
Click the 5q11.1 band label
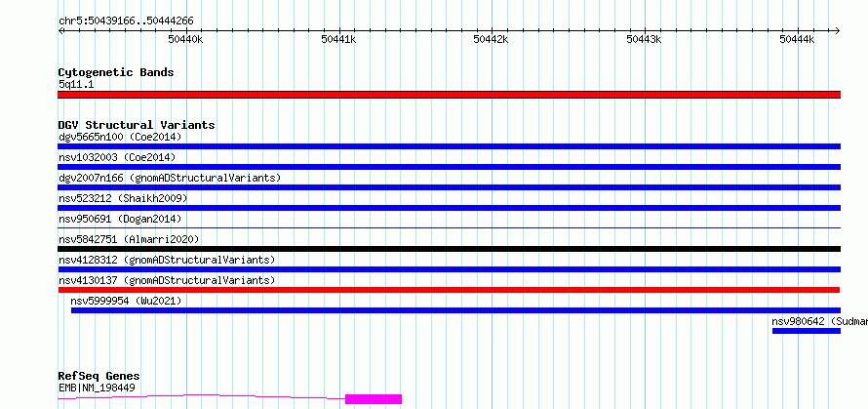(76, 84)
